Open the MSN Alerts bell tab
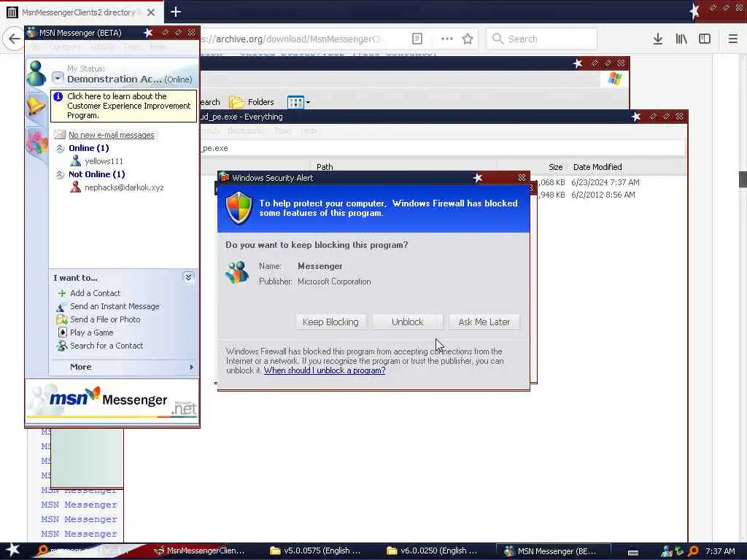This screenshot has height=560, width=747. [x=36, y=105]
